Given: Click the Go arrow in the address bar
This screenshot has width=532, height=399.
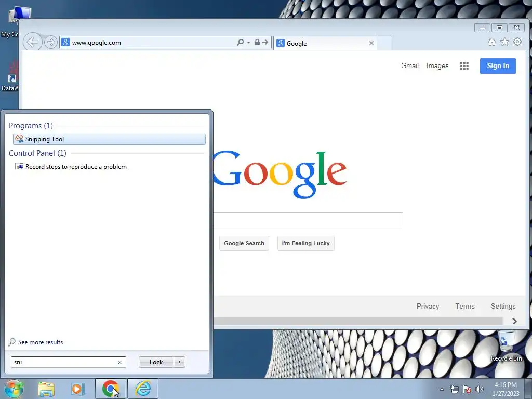Looking at the screenshot, I should coord(265,42).
